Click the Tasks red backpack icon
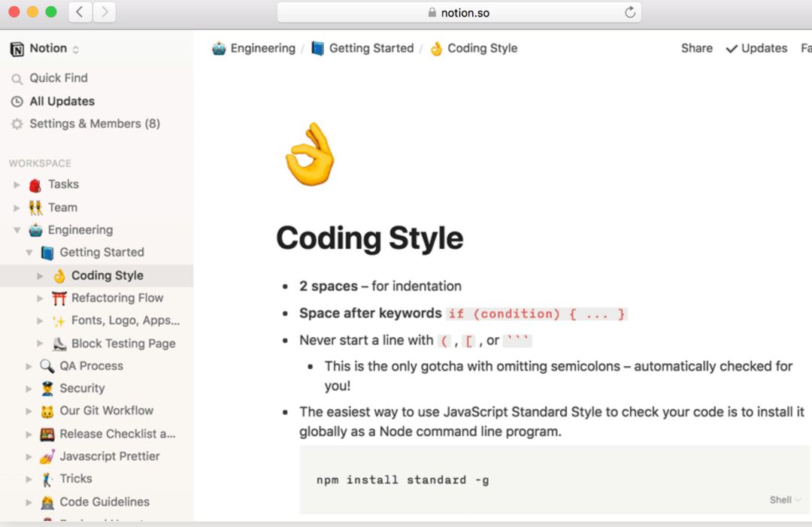 click(35, 185)
